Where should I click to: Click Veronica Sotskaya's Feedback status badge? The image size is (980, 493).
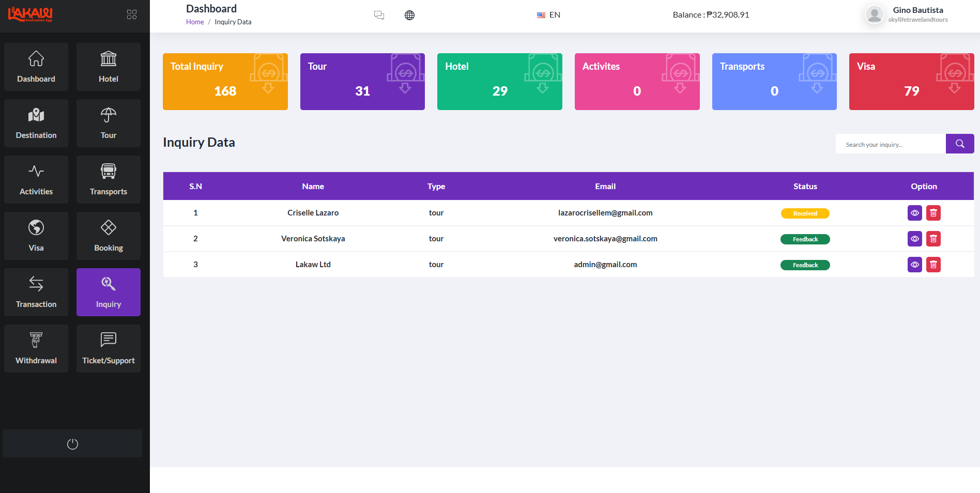(x=805, y=239)
